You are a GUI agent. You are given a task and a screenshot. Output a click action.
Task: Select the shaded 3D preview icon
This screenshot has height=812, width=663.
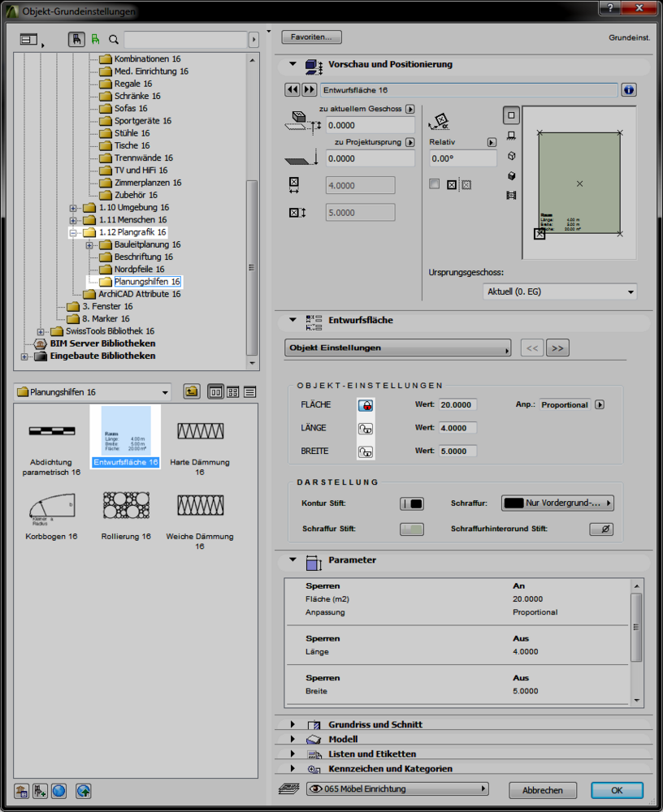pyautogui.click(x=511, y=175)
